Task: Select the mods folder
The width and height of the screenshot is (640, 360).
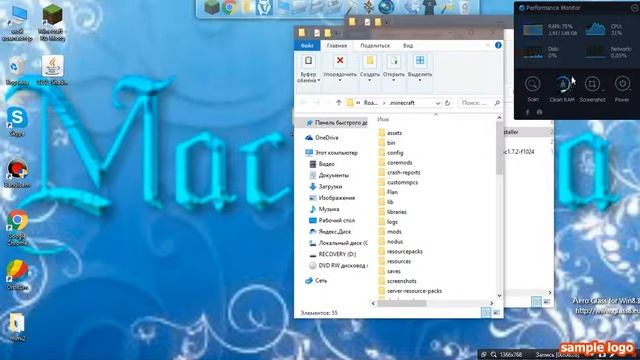Action: [x=390, y=231]
